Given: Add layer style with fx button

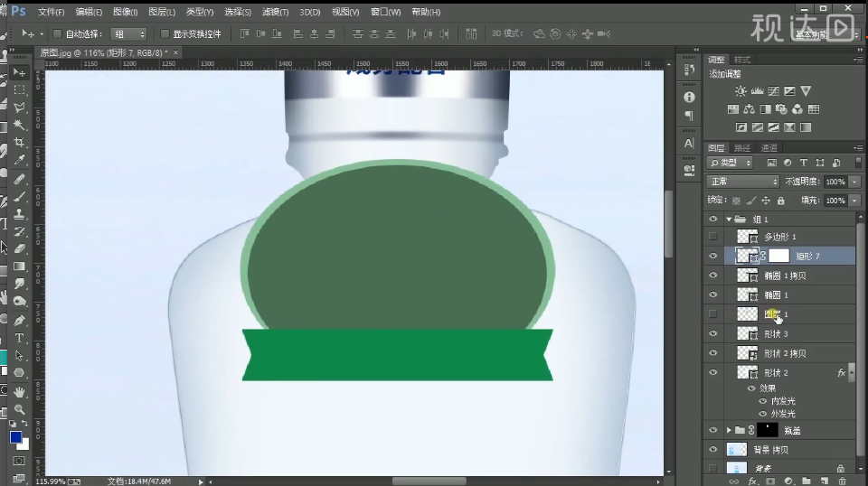Looking at the screenshot, I should 752,481.
